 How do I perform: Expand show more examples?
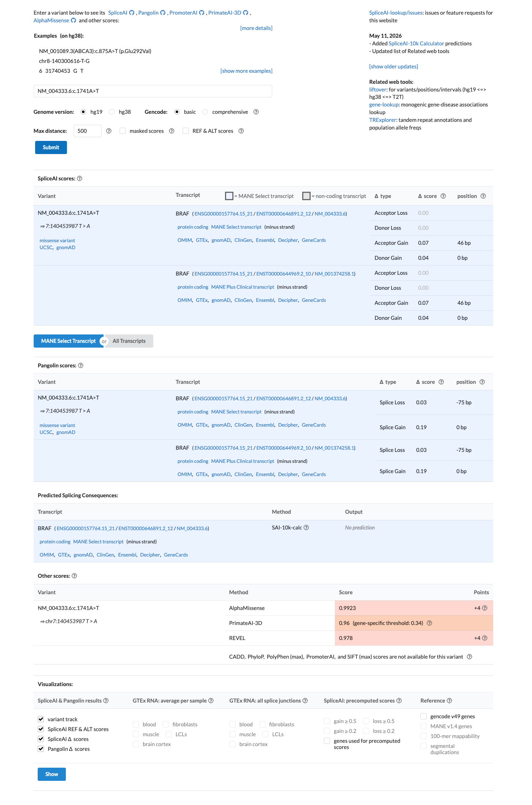click(246, 71)
